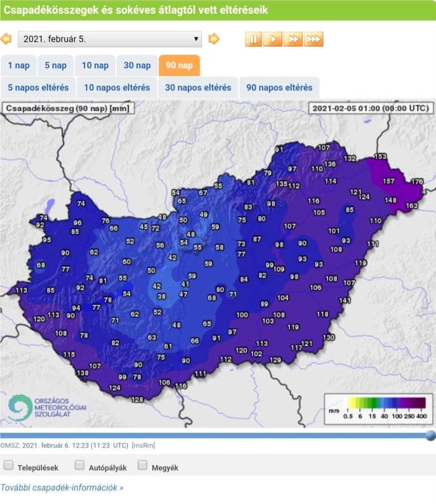436x504 pixels.
Task: Pause the map animation
Action: pyautogui.click(x=254, y=39)
